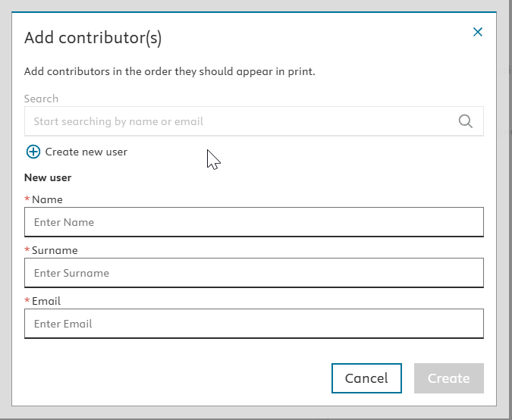
Task: Cancel adding a contributor
Action: 366,378
